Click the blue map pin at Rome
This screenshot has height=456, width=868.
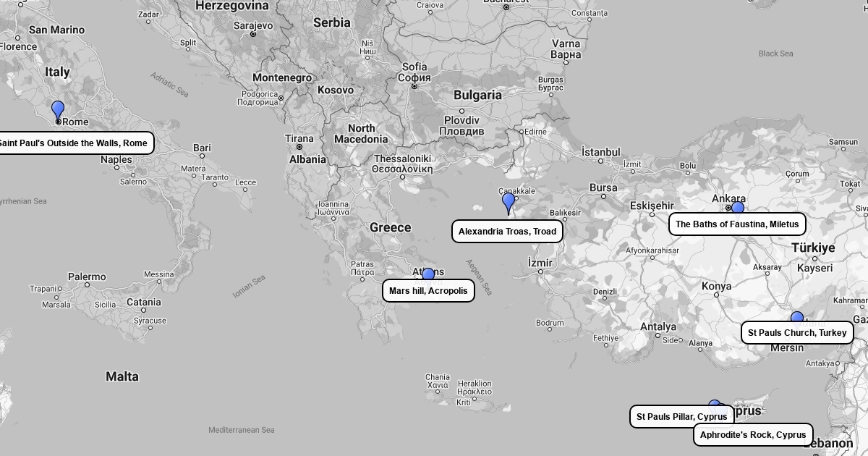pyautogui.click(x=58, y=111)
